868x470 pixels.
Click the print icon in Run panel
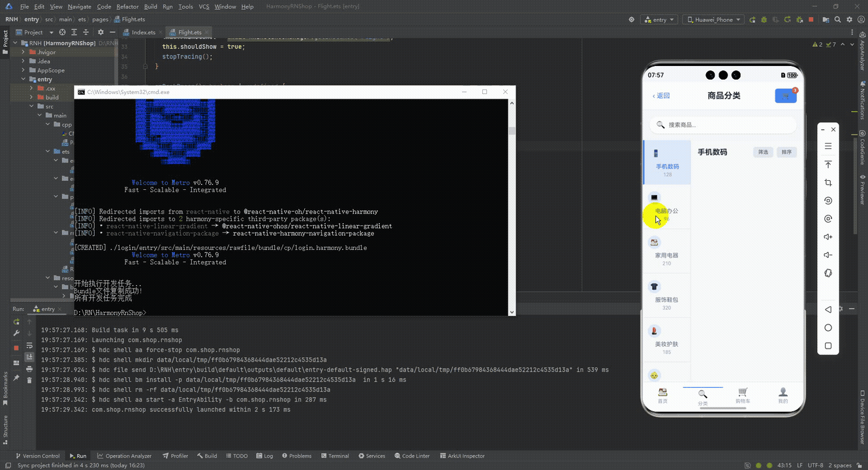coord(29,369)
